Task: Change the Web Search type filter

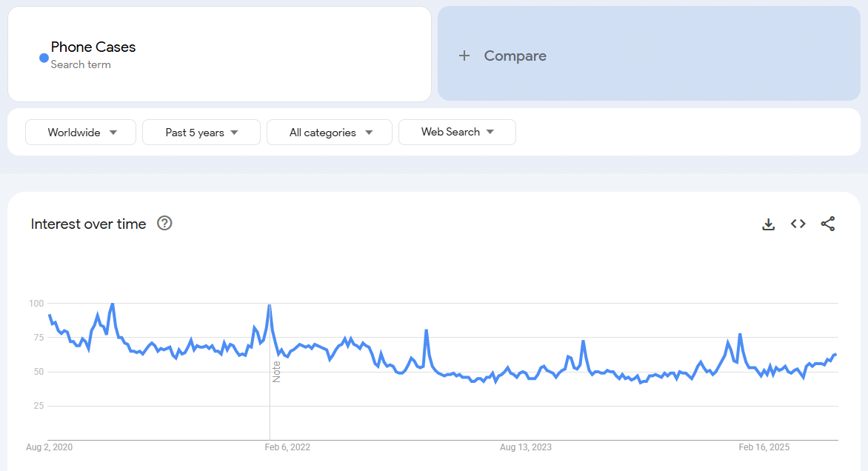Action: point(457,132)
